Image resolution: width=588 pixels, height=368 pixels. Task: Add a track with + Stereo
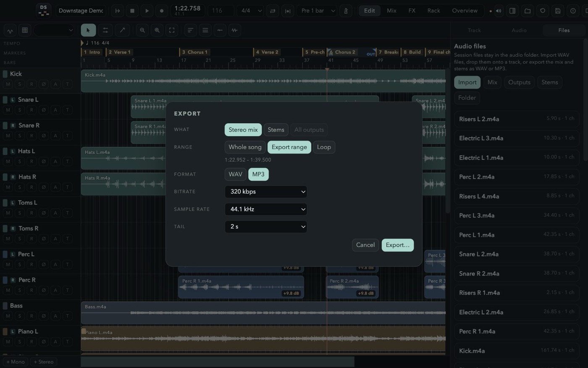(44, 362)
